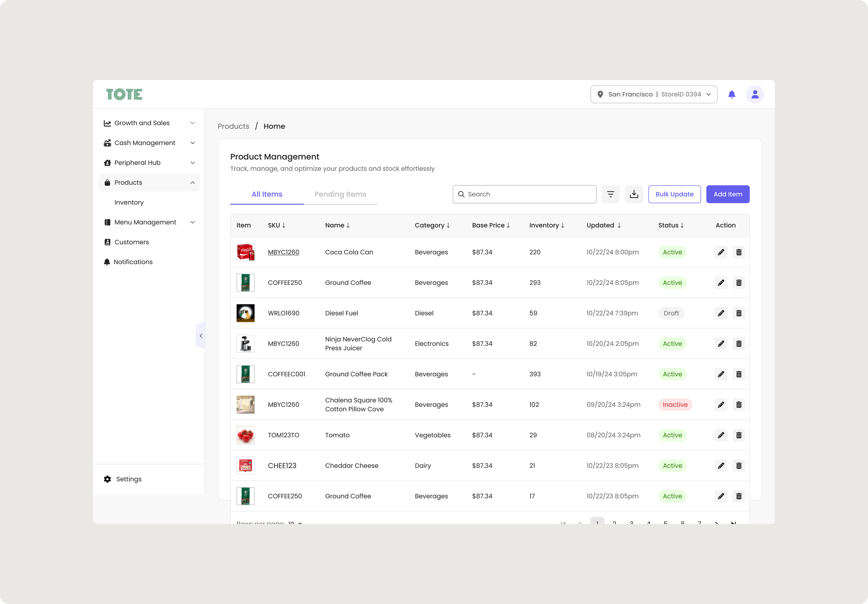Open the San Francisco store dropdown

pyautogui.click(x=653, y=94)
